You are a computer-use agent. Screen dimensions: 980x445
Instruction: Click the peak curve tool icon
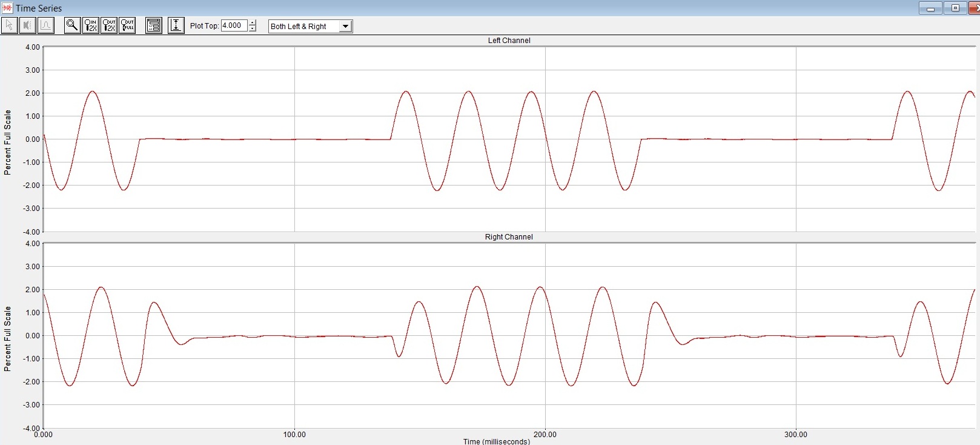(x=46, y=25)
